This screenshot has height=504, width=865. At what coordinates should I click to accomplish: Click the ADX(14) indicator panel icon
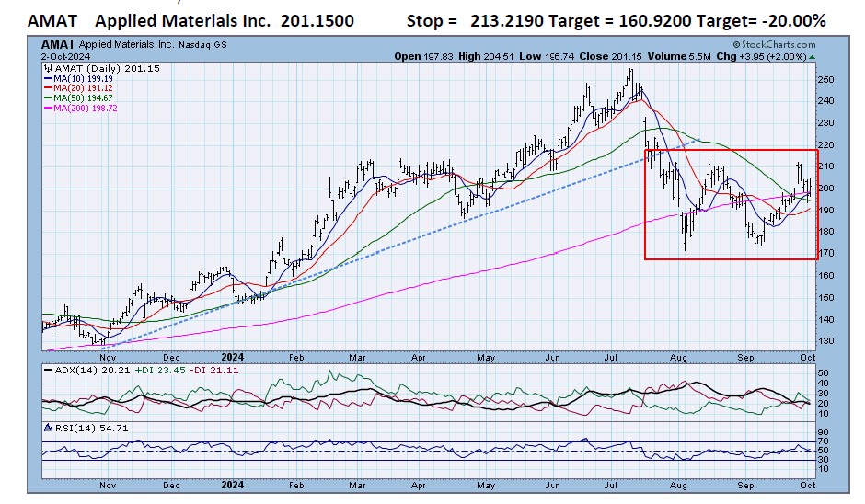(x=47, y=369)
